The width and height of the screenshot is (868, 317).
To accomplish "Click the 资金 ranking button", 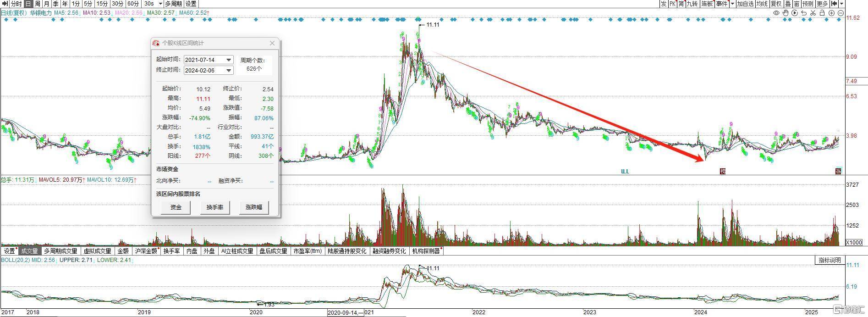I will pyautogui.click(x=176, y=207).
